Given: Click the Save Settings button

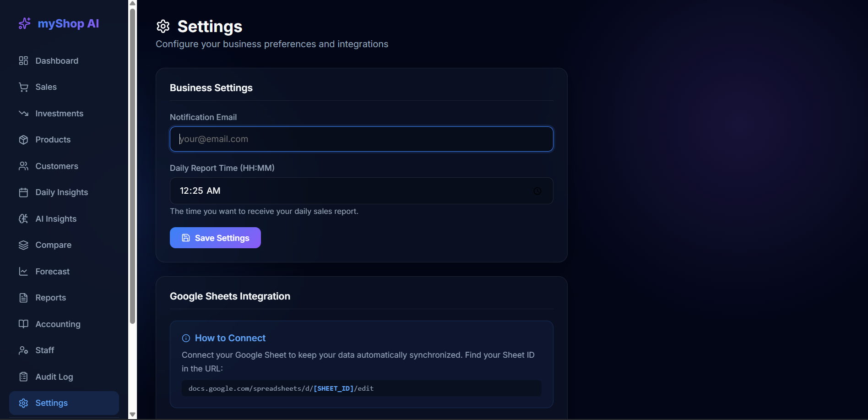Looking at the screenshot, I should tap(215, 238).
